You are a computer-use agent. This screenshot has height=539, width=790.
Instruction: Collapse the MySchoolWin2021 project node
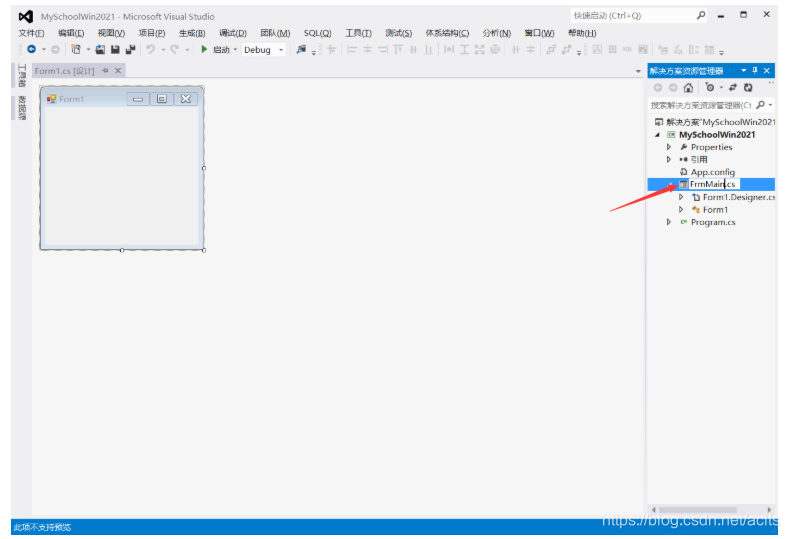click(657, 135)
